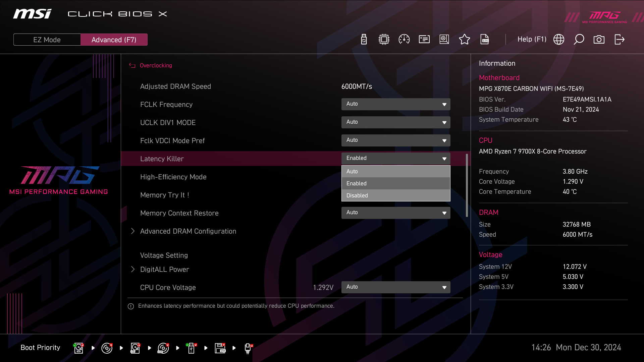Open UCLK DIV1 MODE dropdown
Viewport: 644px width, 362px height.
point(396,122)
